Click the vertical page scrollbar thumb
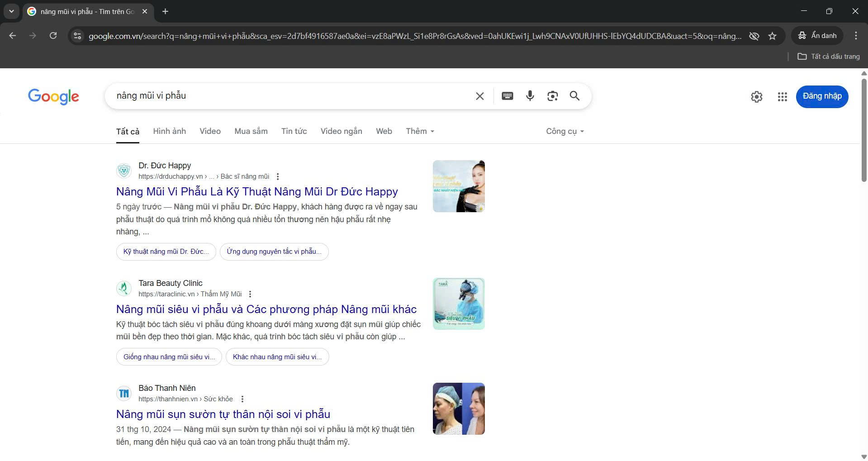The width and height of the screenshot is (868, 461). (864, 130)
